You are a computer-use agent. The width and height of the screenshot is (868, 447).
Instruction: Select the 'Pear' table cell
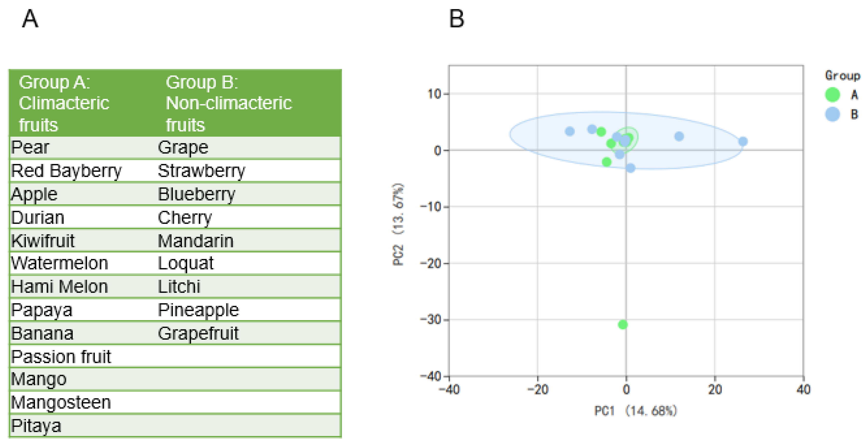point(30,147)
